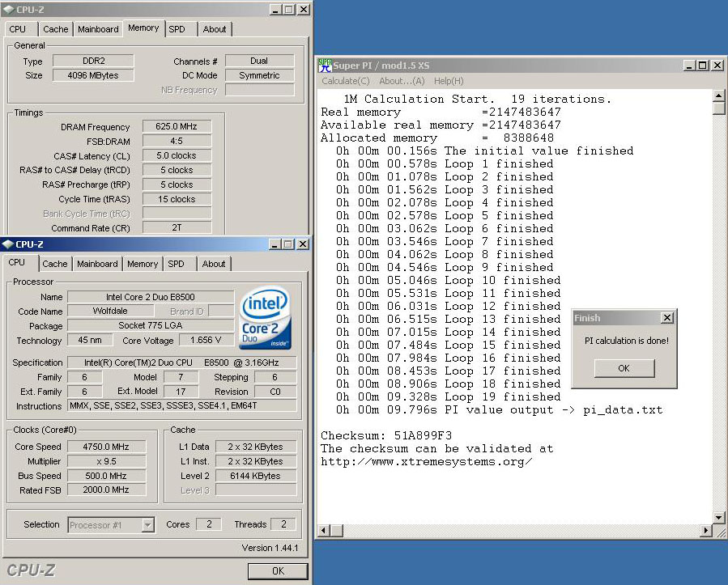Click the Super PI horizontal scrollbar left arrow
728x585 pixels.
(x=324, y=530)
